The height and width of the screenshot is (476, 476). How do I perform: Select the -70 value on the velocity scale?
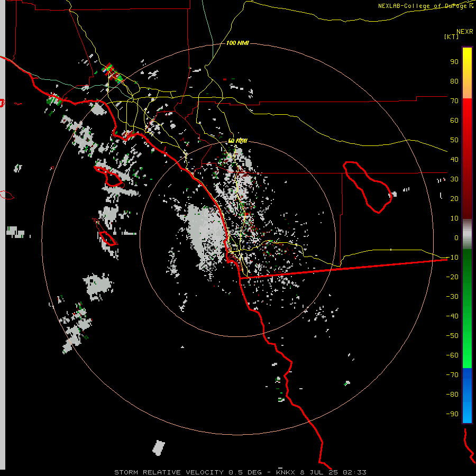[452, 374]
